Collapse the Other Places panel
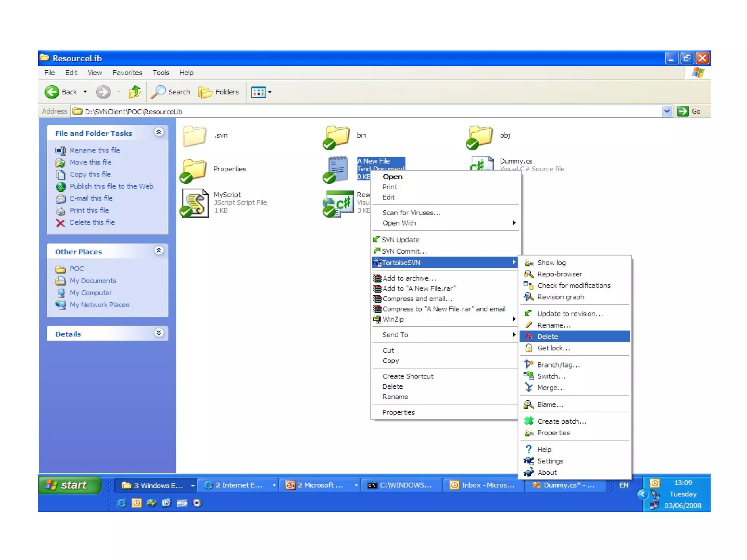 (x=159, y=251)
